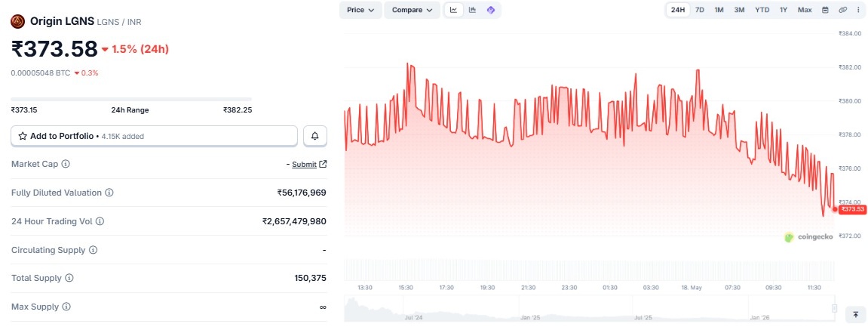Click the Origin LGNS coin logo
The width and height of the screenshot is (868, 327).
click(18, 22)
